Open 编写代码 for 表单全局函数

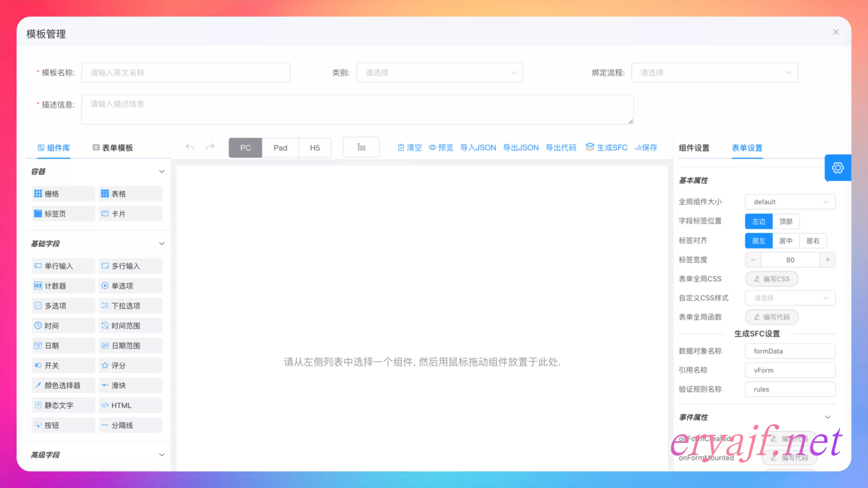tap(772, 317)
